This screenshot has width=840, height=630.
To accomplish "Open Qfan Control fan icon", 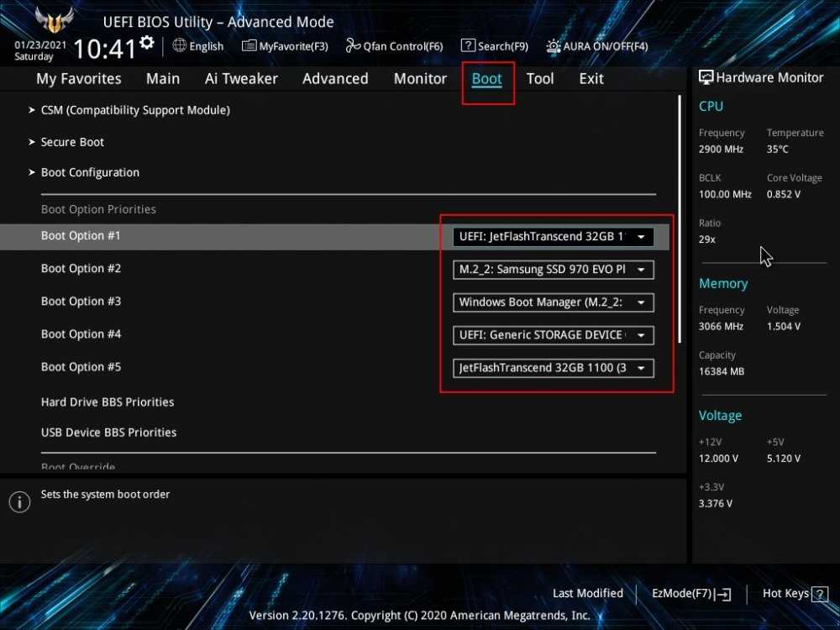I will pyautogui.click(x=353, y=46).
